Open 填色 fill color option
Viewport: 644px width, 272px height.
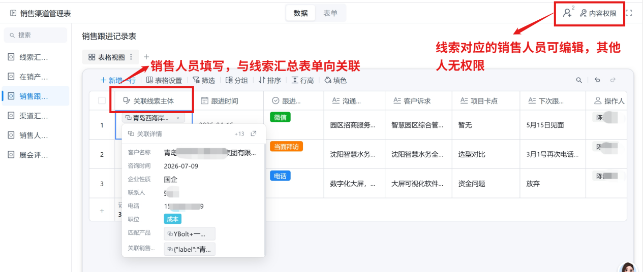pos(335,80)
